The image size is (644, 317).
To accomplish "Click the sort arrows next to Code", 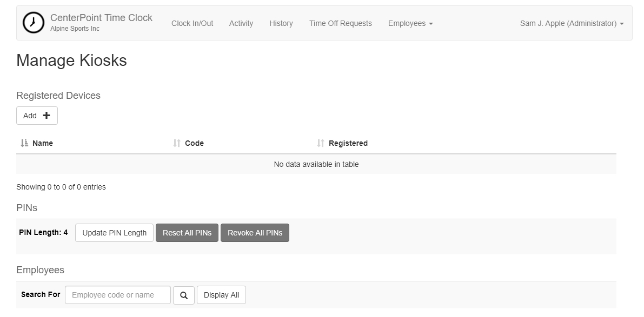I will (x=177, y=143).
